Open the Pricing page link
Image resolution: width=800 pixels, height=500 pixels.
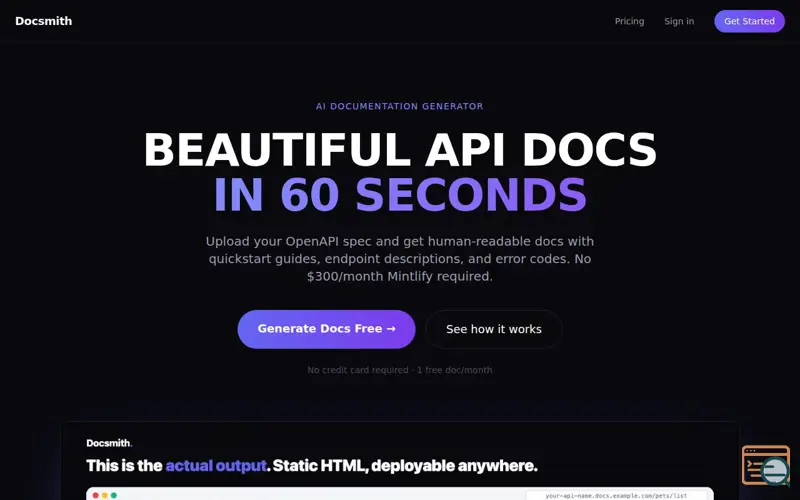pos(629,21)
